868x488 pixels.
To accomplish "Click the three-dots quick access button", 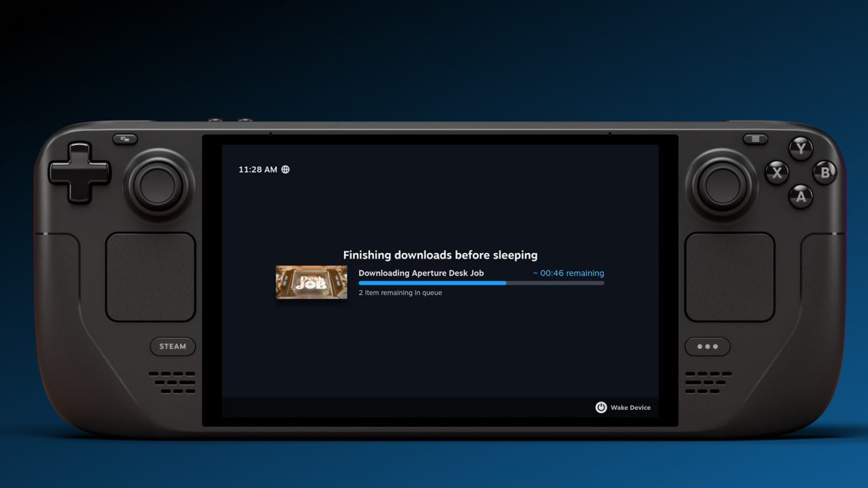I will (708, 346).
